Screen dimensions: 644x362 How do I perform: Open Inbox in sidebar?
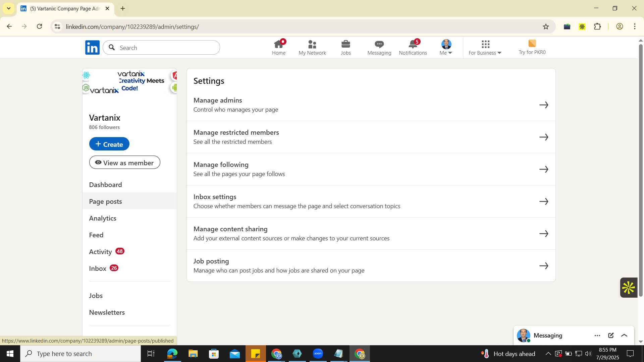(129, 268)
